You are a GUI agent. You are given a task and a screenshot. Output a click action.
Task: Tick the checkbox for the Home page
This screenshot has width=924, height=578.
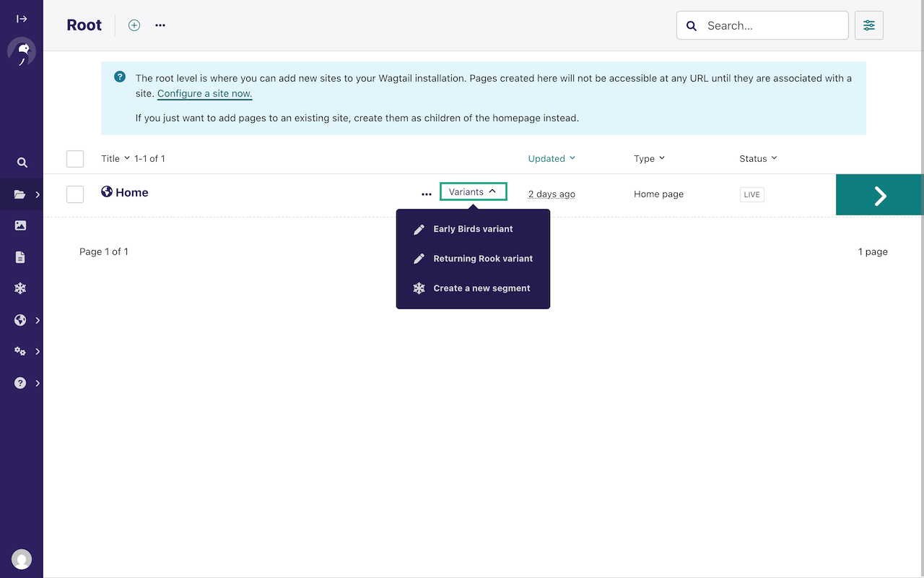[75, 194]
